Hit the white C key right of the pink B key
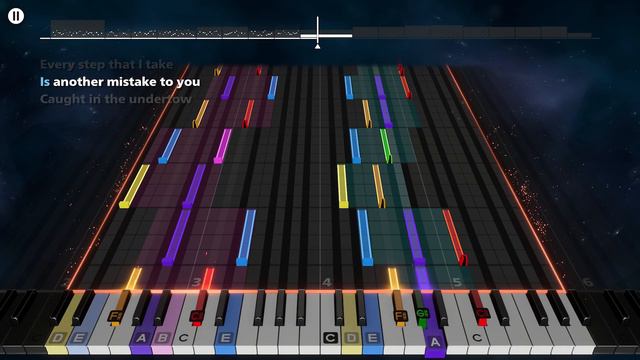Viewport: 640px width, 360px height. (183, 339)
